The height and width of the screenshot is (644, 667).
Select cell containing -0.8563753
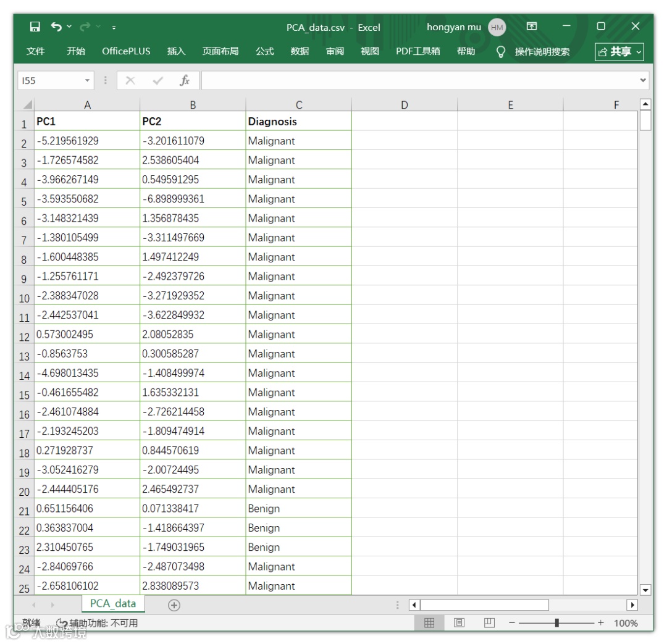(87, 353)
